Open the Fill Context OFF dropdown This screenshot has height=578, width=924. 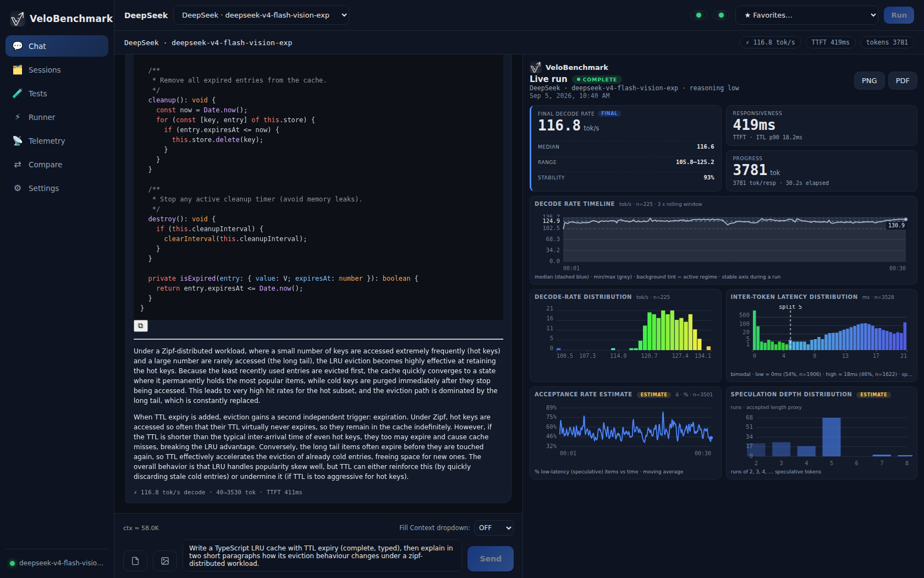(x=494, y=528)
